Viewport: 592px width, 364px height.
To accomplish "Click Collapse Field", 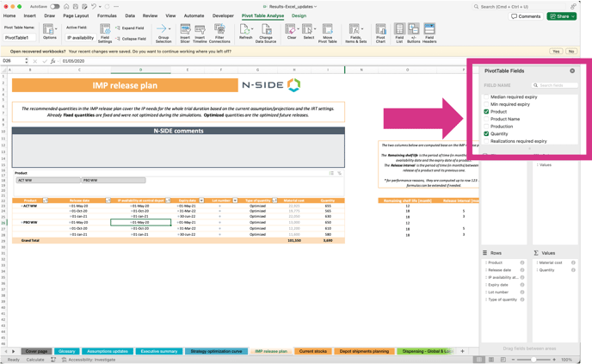I will 130,39.
